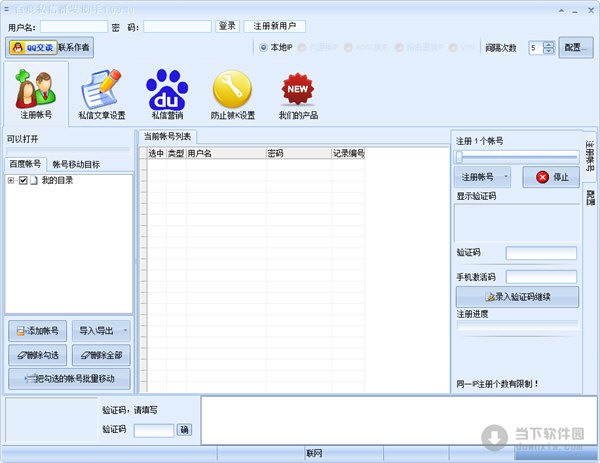Open 私信营销 Baidu paw icon
This screenshot has height=463, width=600.
167,94
